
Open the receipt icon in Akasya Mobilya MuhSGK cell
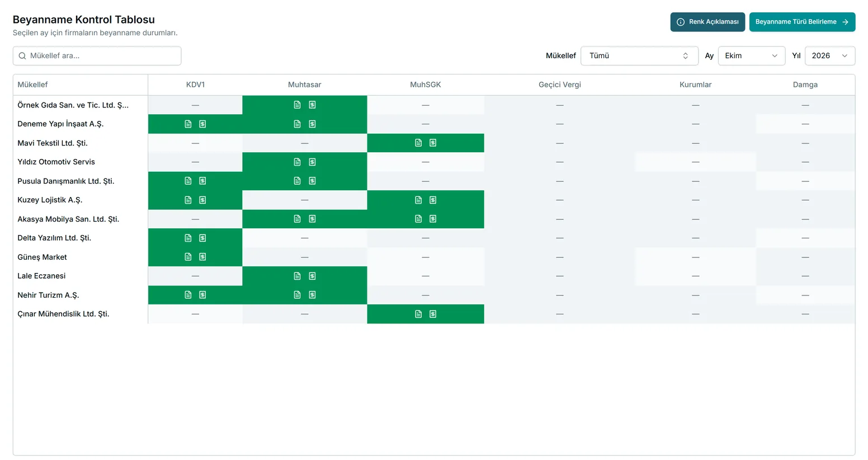[x=433, y=219]
